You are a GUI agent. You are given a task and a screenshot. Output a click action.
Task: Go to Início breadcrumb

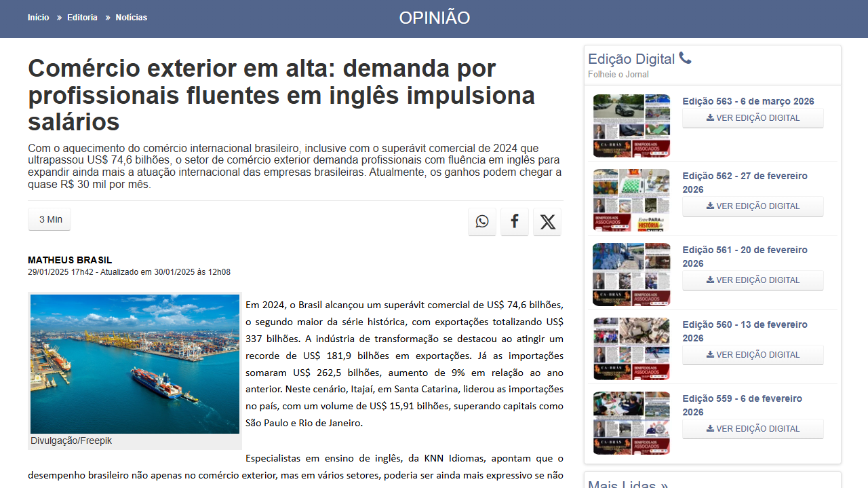coord(39,18)
